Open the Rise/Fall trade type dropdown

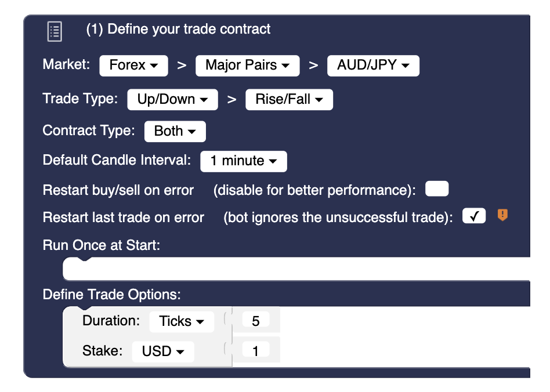289,99
